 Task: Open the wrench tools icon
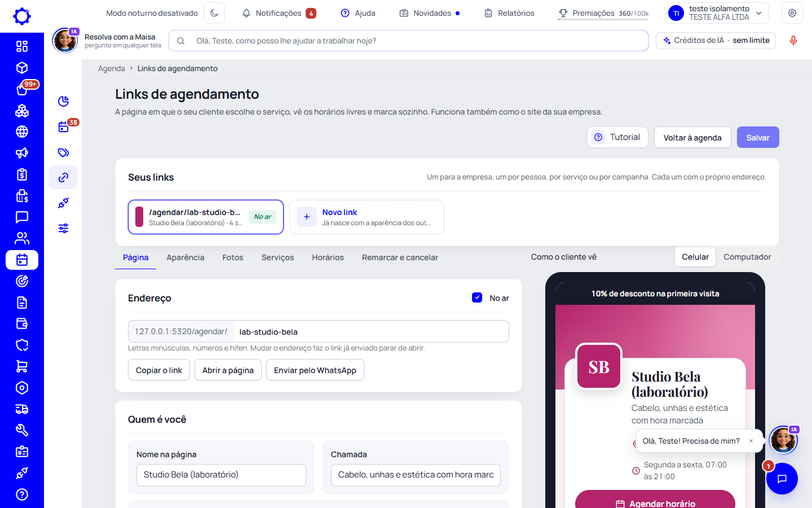click(22, 430)
